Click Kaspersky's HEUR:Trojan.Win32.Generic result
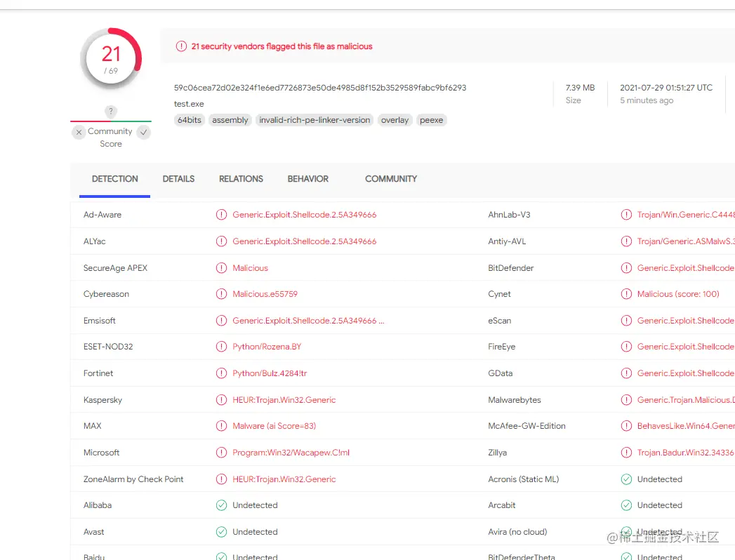Screen dimensions: 735x560 [284, 400]
